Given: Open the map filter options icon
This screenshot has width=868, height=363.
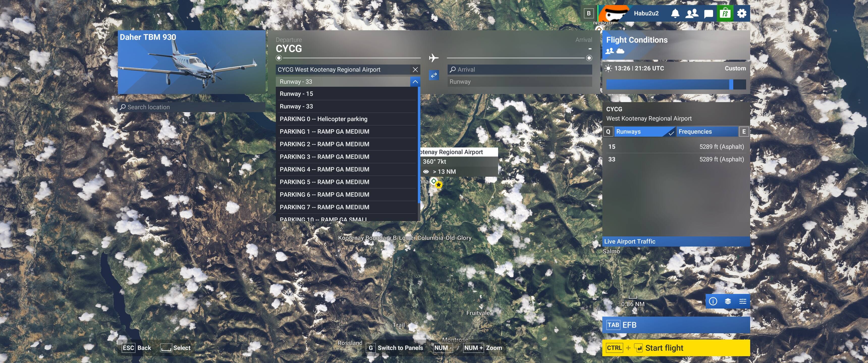Looking at the screenshot, I should [x=743, y=301].
